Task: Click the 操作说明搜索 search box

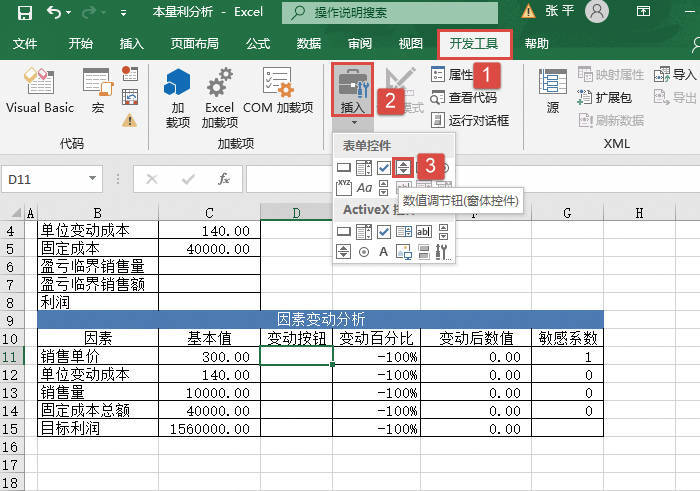Action: coord(390,12)
